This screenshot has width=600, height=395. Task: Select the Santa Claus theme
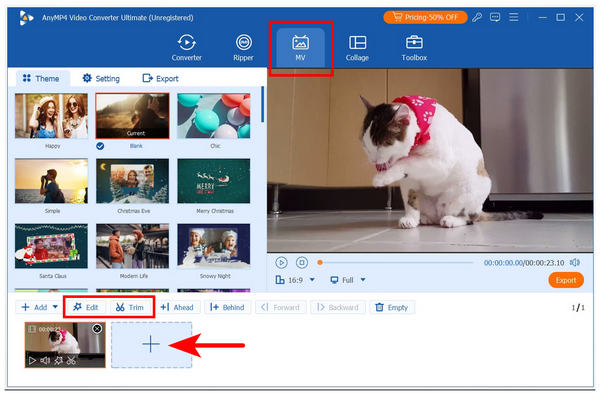[x=51, y=246]
